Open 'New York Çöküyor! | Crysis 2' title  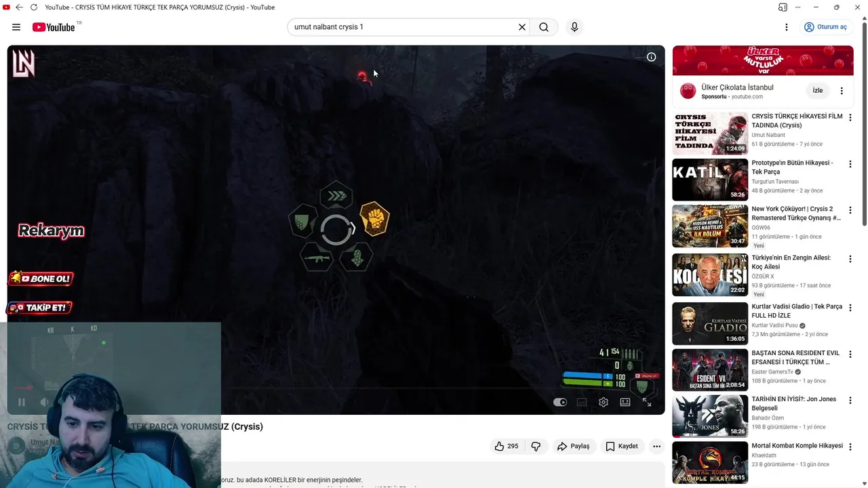[796, 213]
